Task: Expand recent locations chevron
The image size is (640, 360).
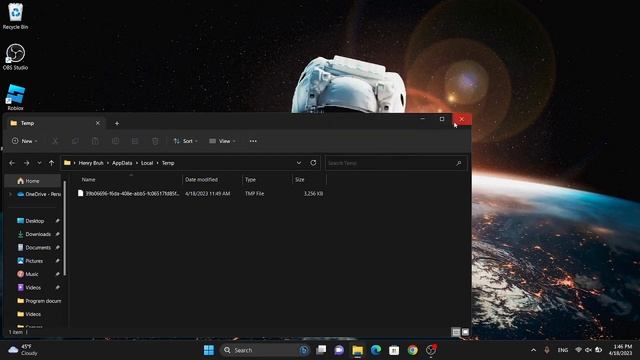Action: (39, 163)
